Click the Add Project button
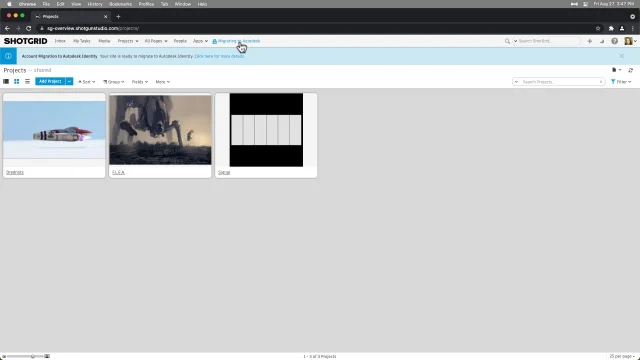Viewport: 640px width, 360px height. tap(50, 82)
